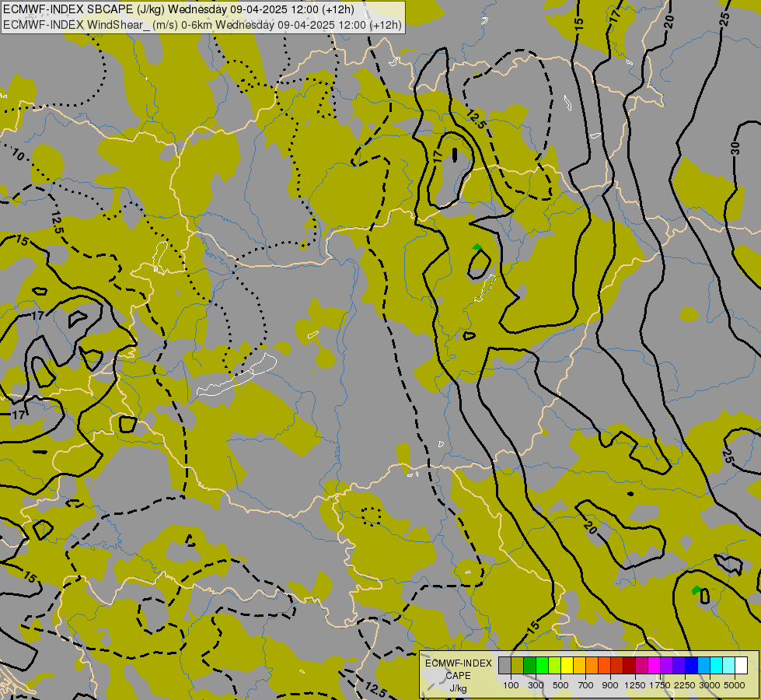
Task: Click the 300 legend value label
Action: pyautogui.click(x=536, y=685)
